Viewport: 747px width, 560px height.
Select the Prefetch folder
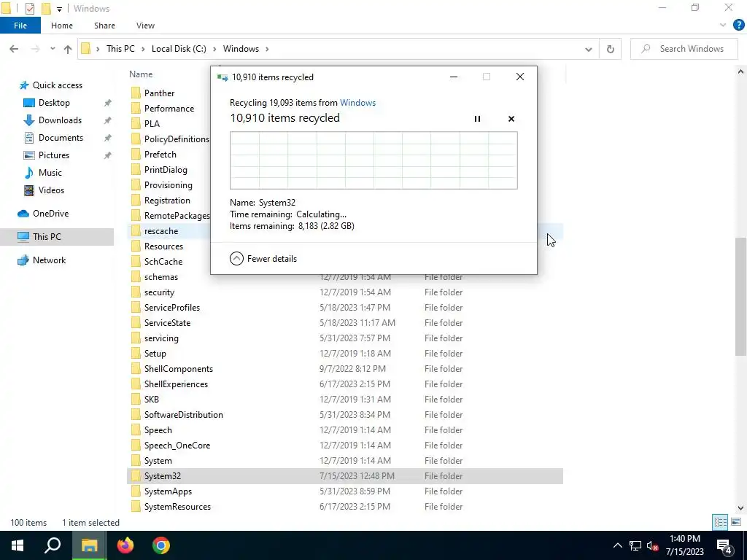(x=160, y=155)
